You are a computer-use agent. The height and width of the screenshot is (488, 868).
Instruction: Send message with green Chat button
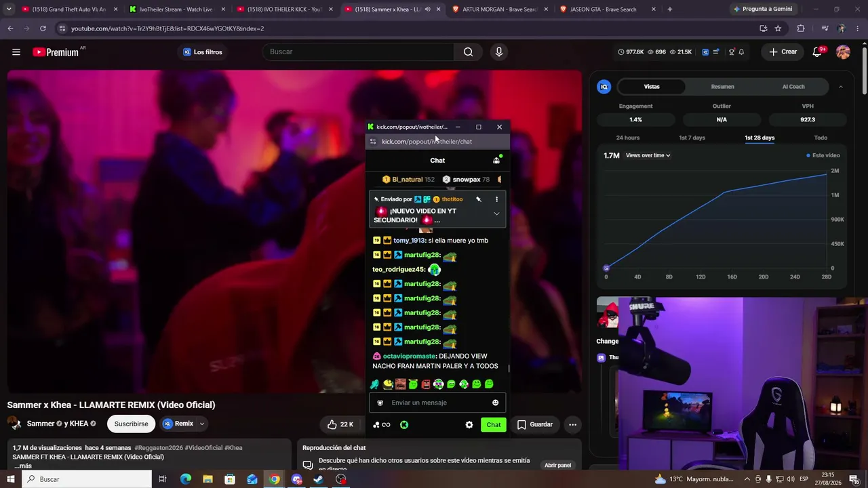[494, 425]
